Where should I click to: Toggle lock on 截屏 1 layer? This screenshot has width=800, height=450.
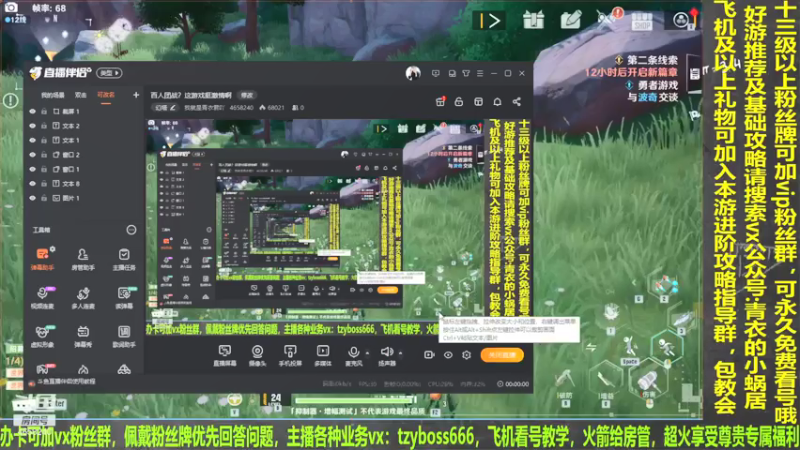click(44, 111)
